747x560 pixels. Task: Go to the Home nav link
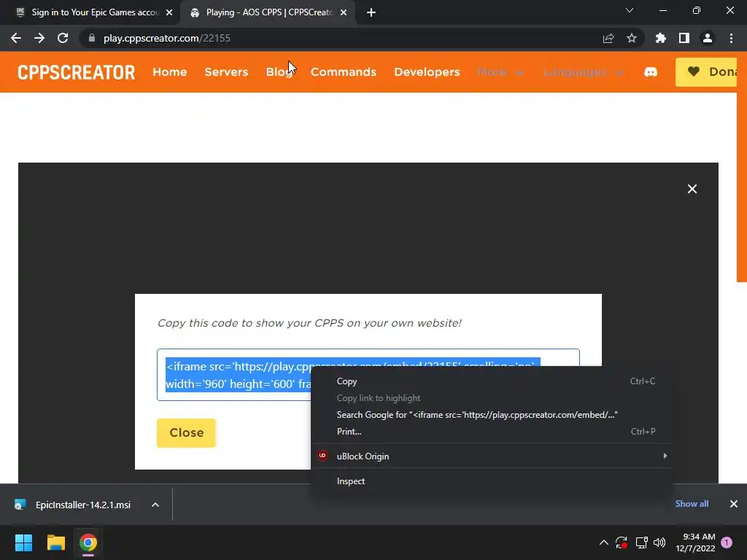coord(169,72)
